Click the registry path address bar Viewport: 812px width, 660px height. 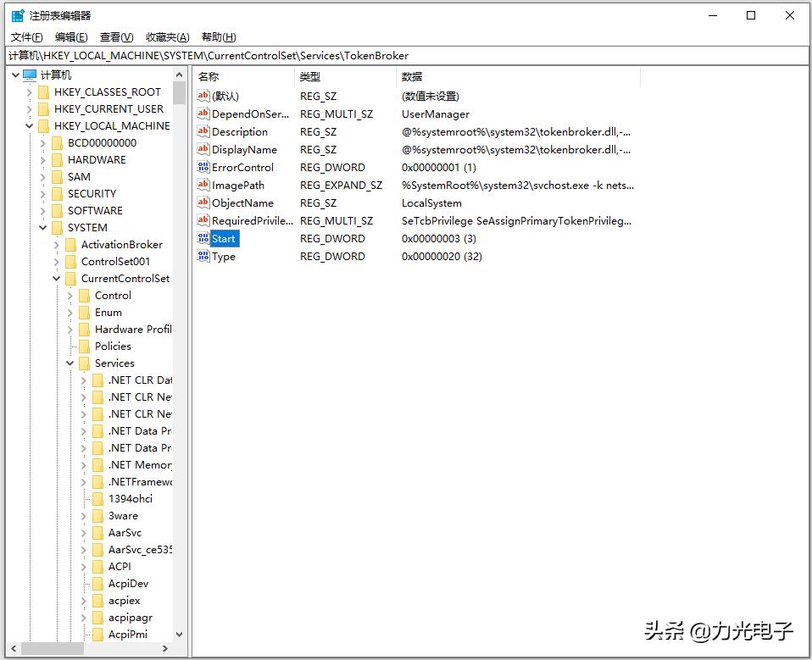(339, 55)
